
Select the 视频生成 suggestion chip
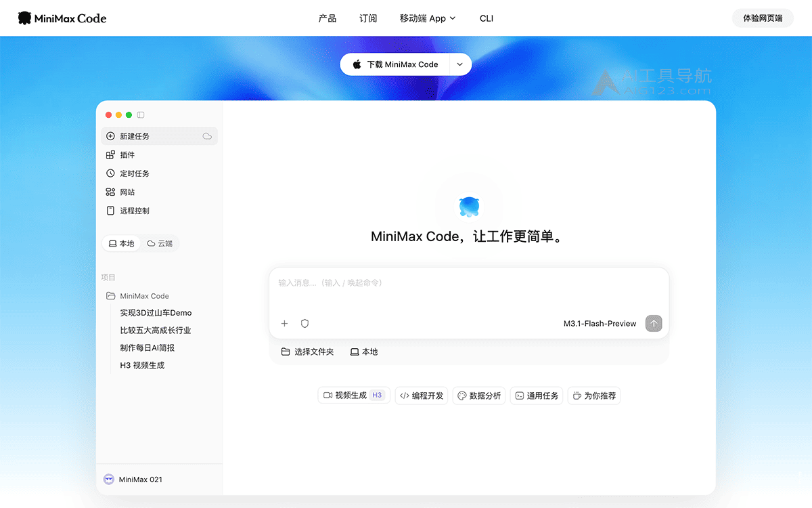point(354,396)
